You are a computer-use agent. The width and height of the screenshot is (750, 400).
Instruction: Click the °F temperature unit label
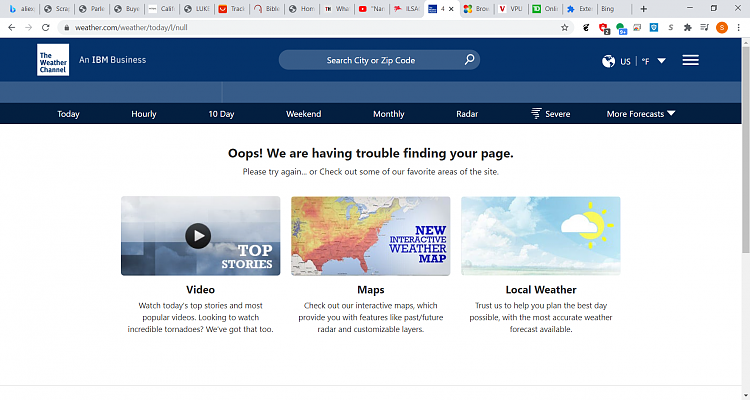(x=646, y=61)
